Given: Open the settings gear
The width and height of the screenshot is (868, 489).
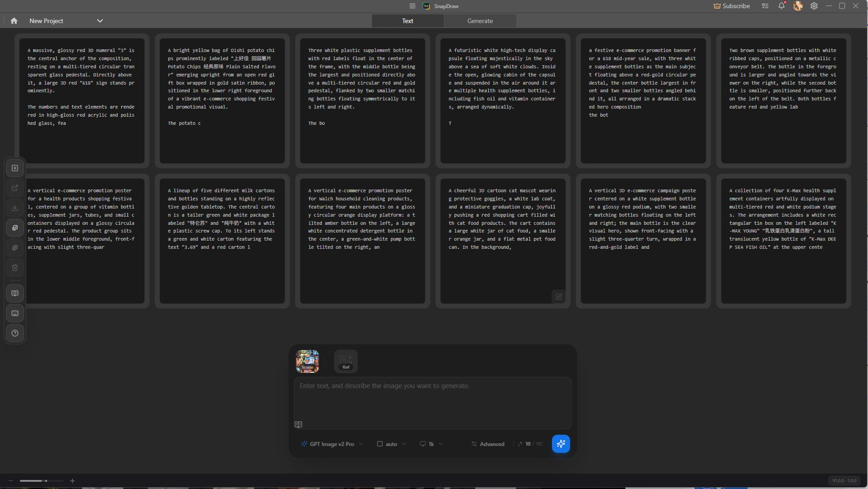Looking at the screenshot, I should pos(814,6).
